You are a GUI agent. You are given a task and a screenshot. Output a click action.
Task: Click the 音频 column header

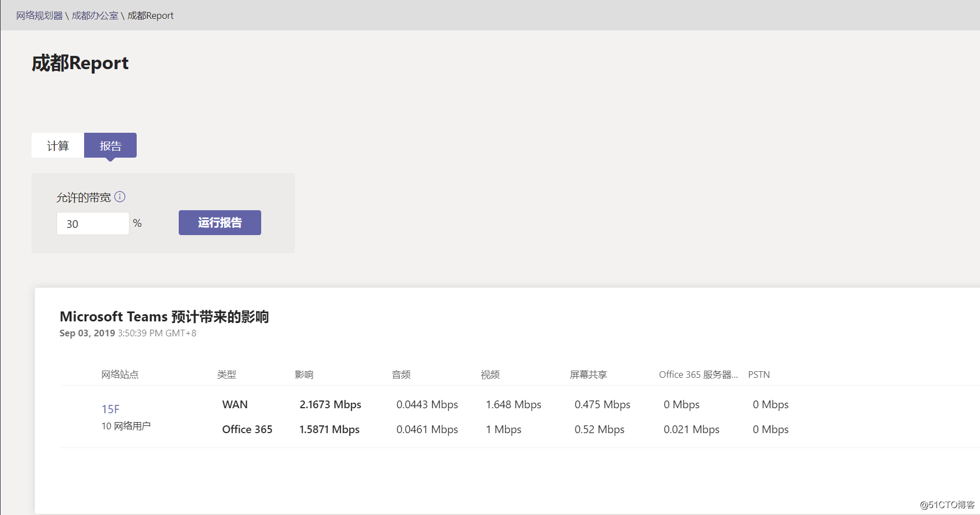pyautogui.click(x=401, y=374)
